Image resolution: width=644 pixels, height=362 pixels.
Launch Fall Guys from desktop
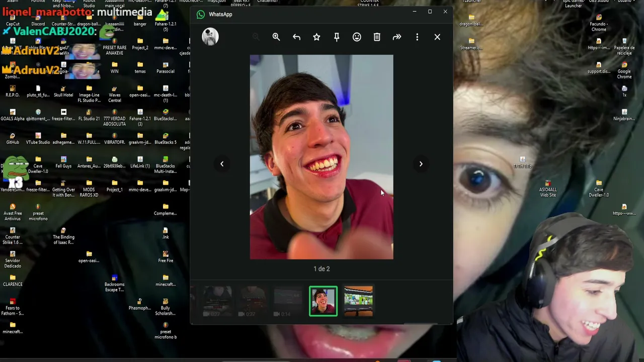coord(63,162)
